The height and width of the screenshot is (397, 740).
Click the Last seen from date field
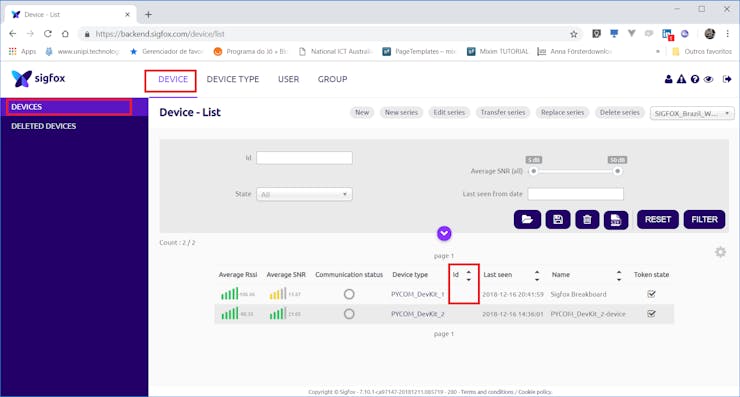[575, 194]
